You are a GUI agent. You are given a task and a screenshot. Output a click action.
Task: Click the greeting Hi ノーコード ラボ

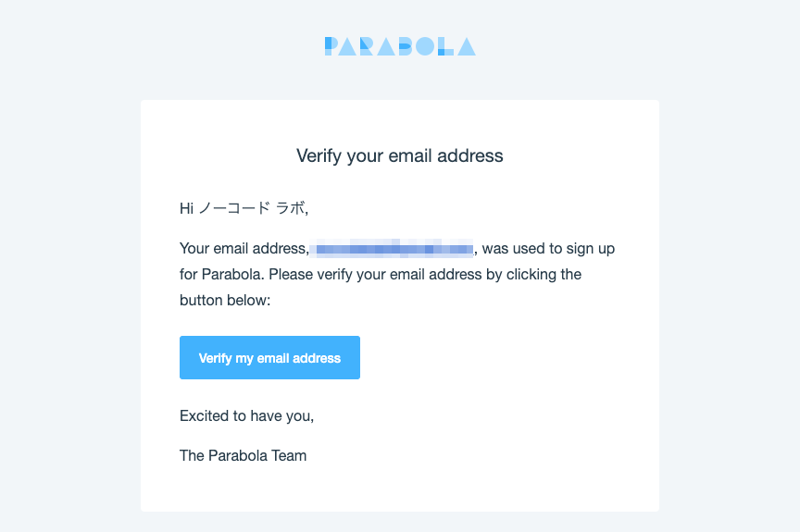click(x=244, y=208)
